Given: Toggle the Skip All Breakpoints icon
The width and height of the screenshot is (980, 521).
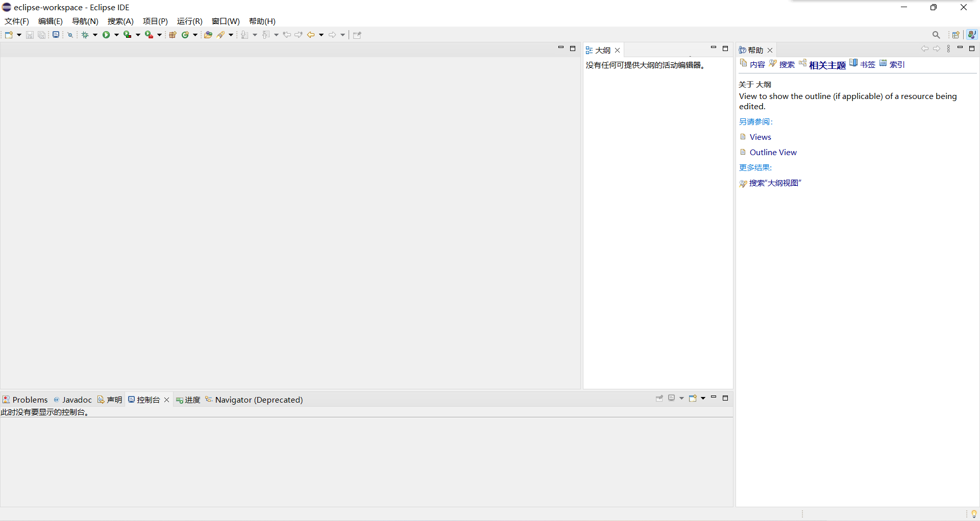Looking at the screenshot, I should (70, 35).
